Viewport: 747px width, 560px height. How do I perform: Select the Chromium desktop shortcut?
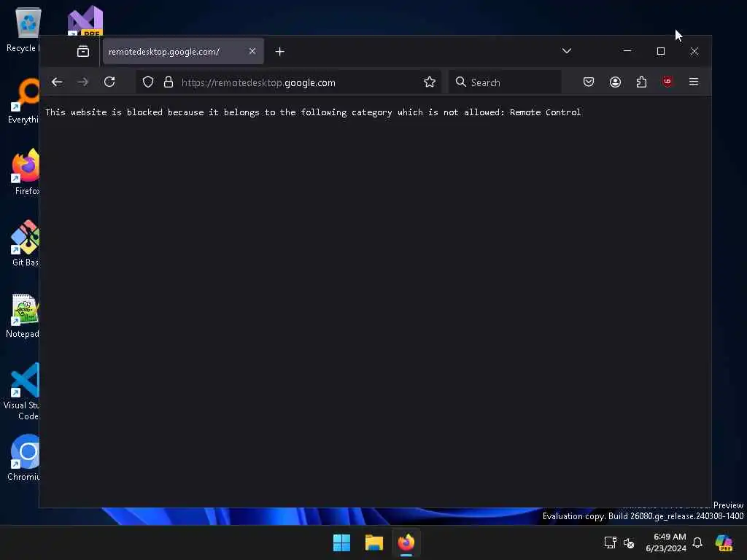24,458
